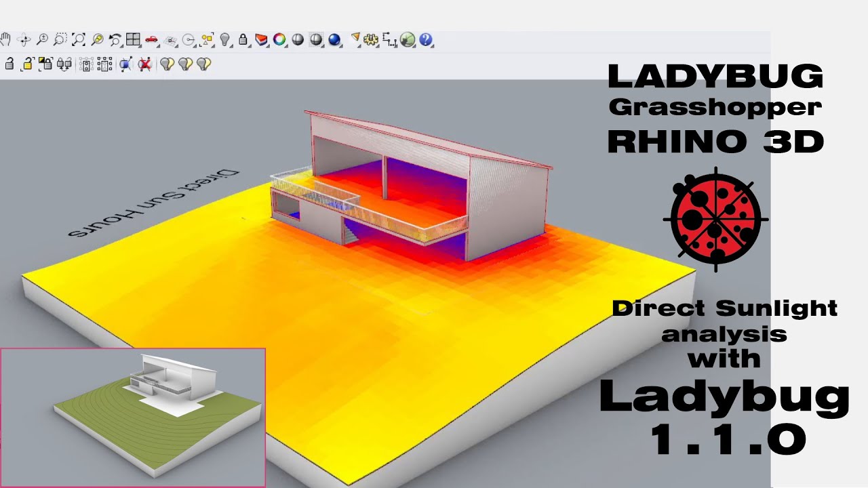Click the 'Direct Sunlight' caption text

pyautogui.click(x=724, y=309)
